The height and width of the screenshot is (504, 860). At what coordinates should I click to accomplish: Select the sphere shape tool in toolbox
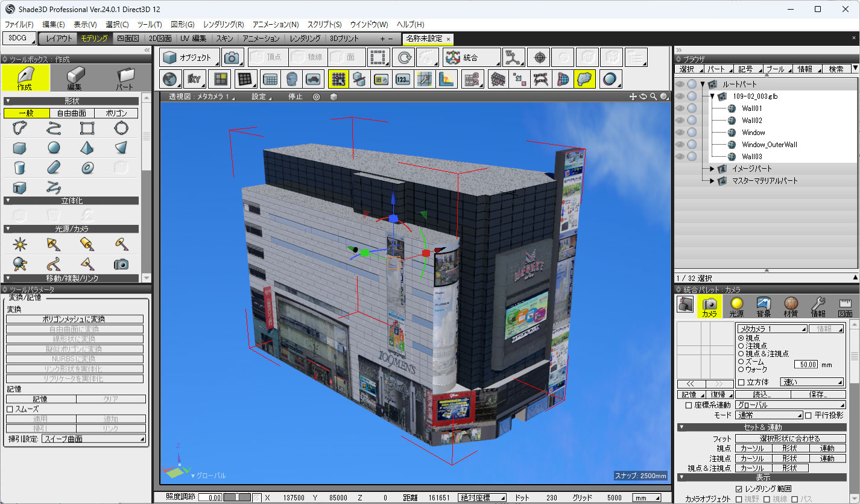pyautogui.click(x=54, y=148)
